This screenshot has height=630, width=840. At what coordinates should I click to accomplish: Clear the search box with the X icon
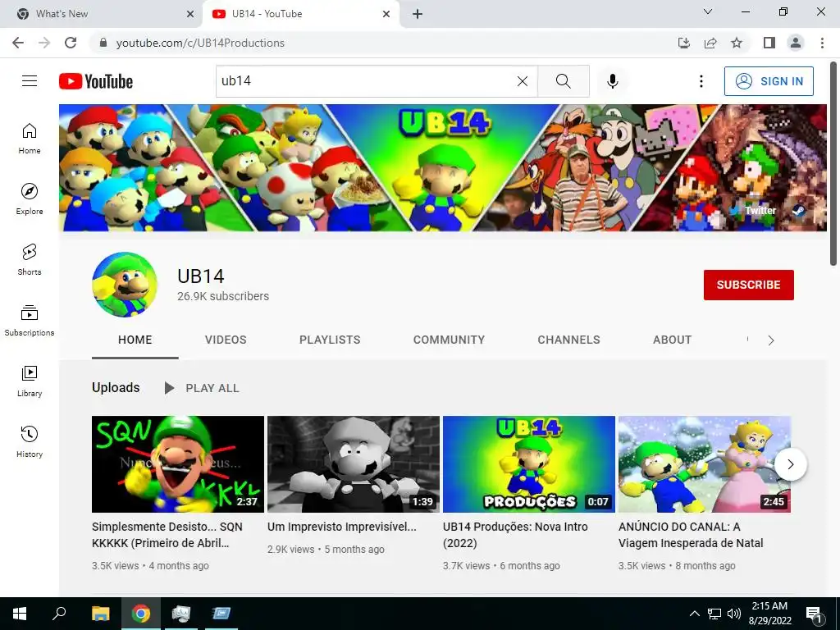point(523,81)
